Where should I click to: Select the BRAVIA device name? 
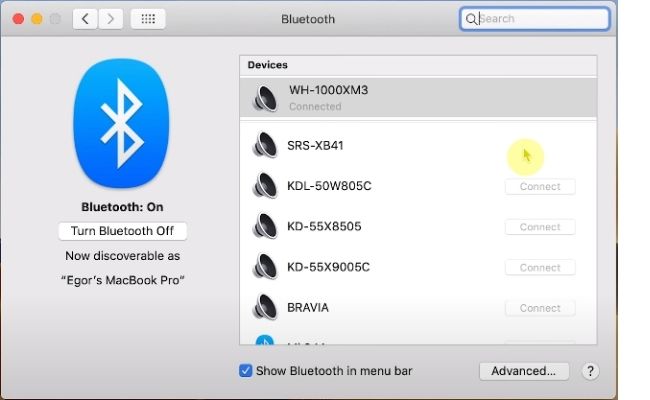[x=308, y=308]
